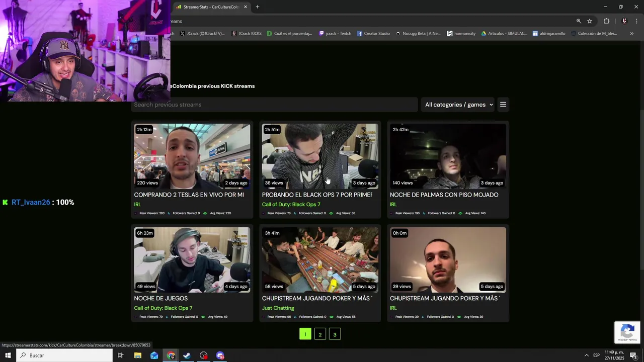Open the Chrome profile avatar

tap(624, 21)
